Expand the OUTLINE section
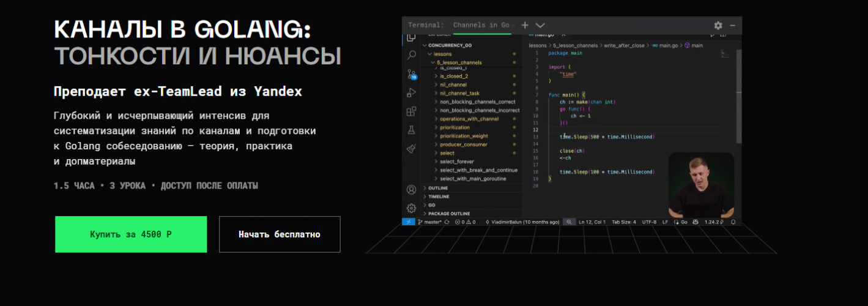868x306 pixels. coord(438,188)
